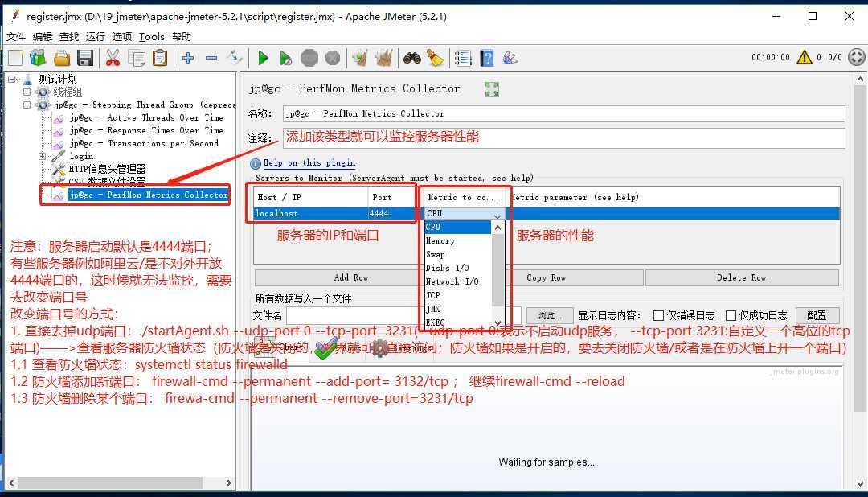Save the test plan with floppy icon
Image resolution: width=868 pixels, height=497 pixels.
coord(84,58)
